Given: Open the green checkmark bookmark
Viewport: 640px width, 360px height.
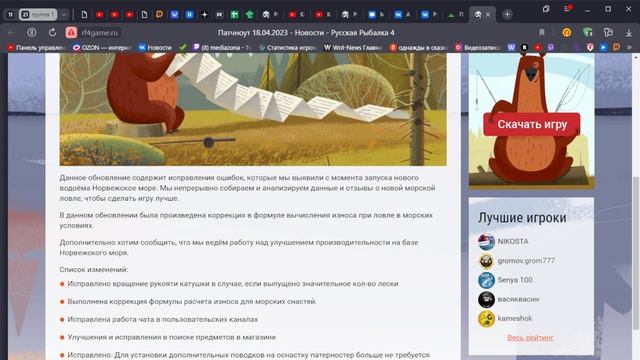Looking at the screenshot, I should pyautogui.click(x=182, y=48).
